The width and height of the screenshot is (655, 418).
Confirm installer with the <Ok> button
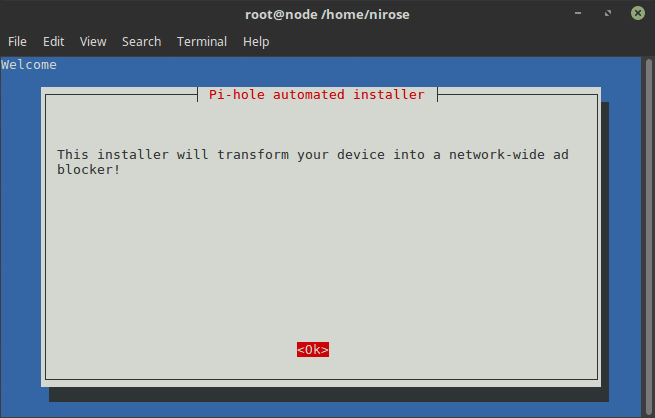(313, 350)
